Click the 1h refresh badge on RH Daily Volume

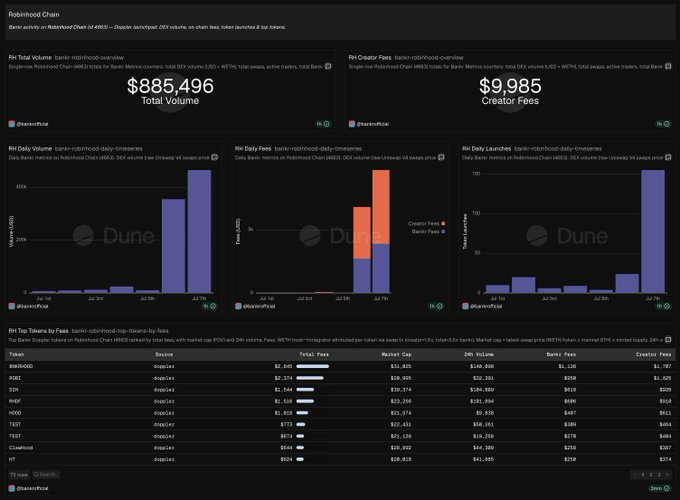pyautogui.click(x=209, y=306)
